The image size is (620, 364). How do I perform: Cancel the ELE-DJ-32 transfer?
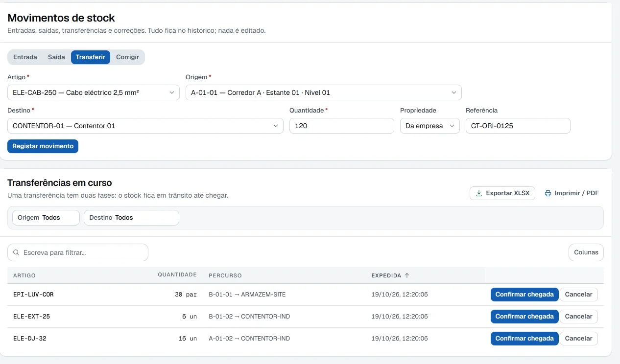pyautogui.click(x=579, y=339)
